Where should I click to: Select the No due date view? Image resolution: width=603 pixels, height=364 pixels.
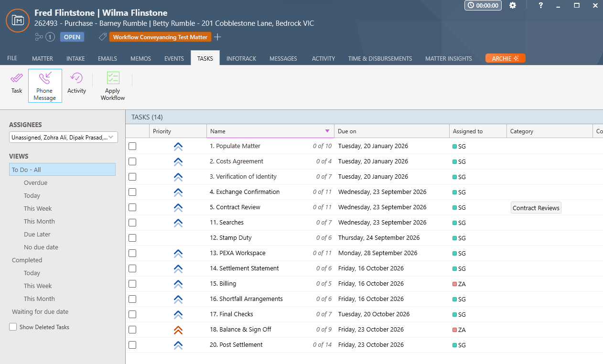[41, 247]
